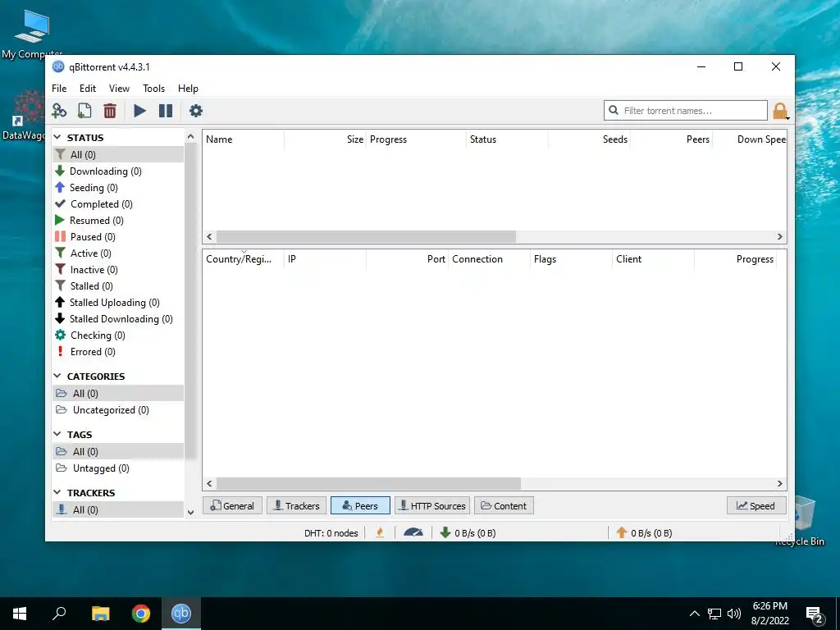Switch to the Content tab

(504, 505)
